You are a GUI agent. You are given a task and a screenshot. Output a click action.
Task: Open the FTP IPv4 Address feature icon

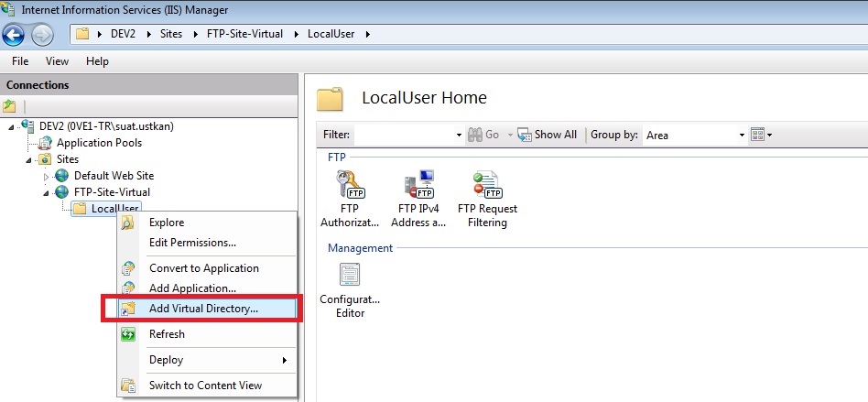click(419, 184)
